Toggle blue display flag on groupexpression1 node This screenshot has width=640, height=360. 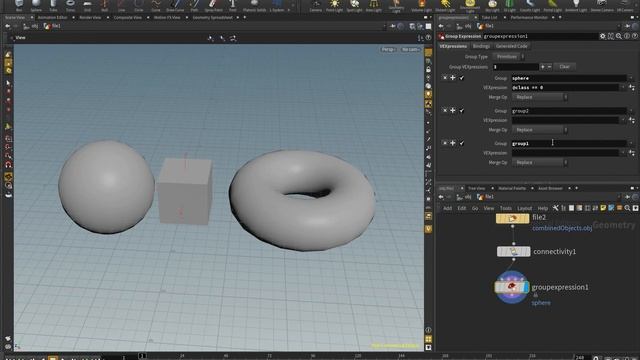point(527,287)
